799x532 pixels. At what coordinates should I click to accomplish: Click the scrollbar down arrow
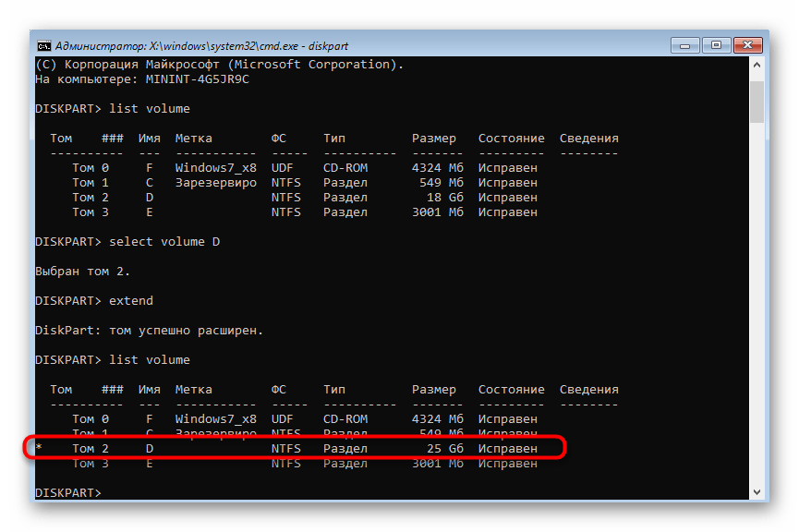tap(757, 492)
